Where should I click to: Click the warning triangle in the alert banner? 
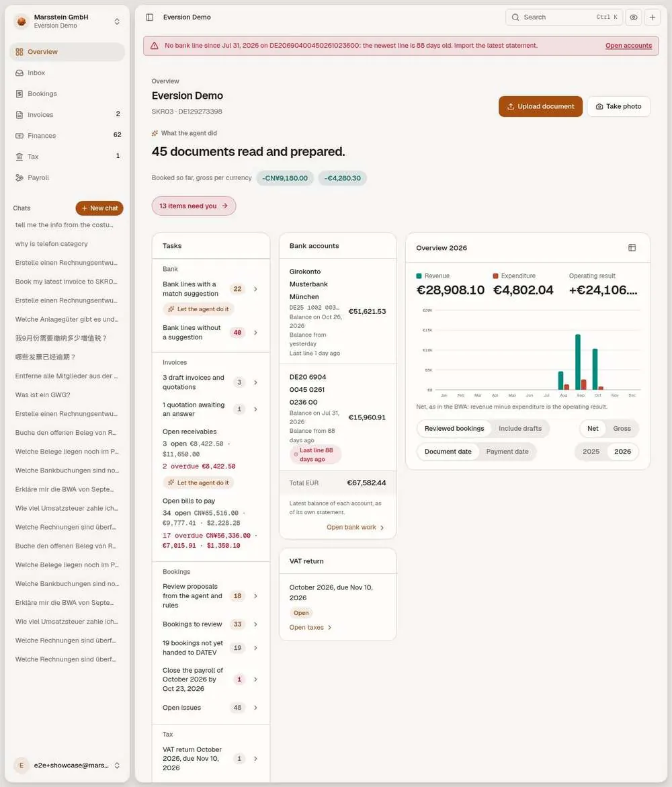coord(155,46)
